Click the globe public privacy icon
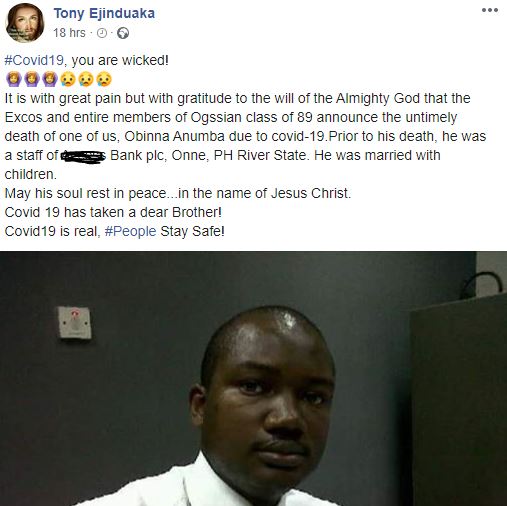The height and width of the screenshot is (506, 507). click(123, 33)
